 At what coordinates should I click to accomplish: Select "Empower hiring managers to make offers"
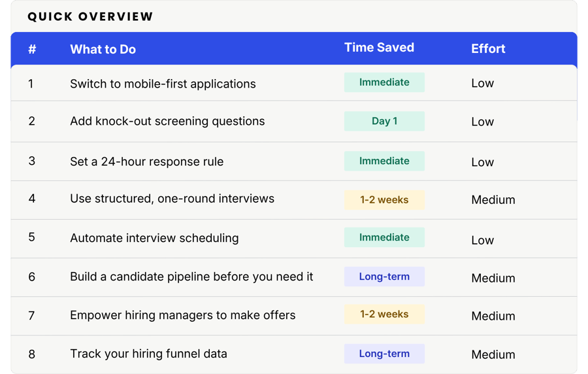tap(182, 315)
